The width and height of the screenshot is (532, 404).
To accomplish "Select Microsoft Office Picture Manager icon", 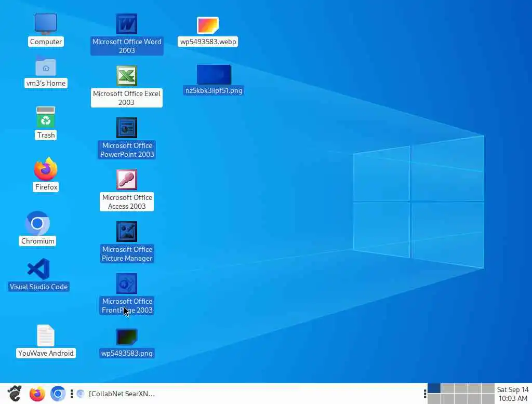I will pyautogui.click(x=127, y=232).
